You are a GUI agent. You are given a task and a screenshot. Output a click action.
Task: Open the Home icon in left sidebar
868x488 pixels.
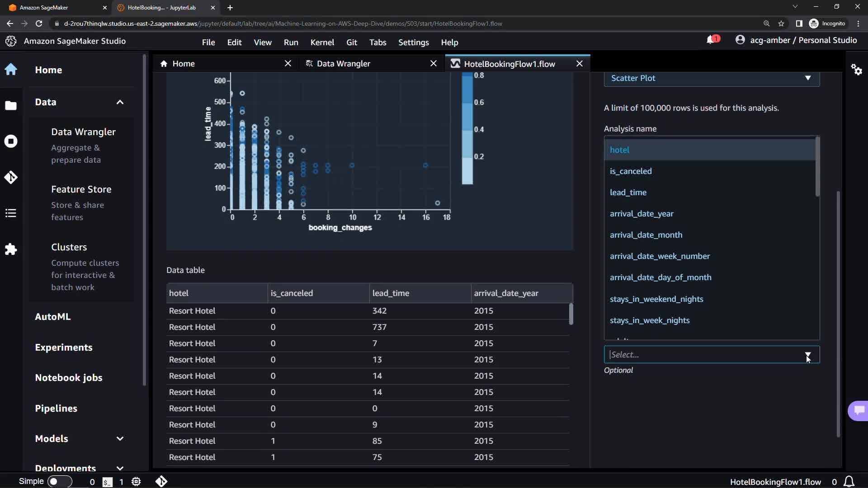pyautogui.click(x=11, y=70)
